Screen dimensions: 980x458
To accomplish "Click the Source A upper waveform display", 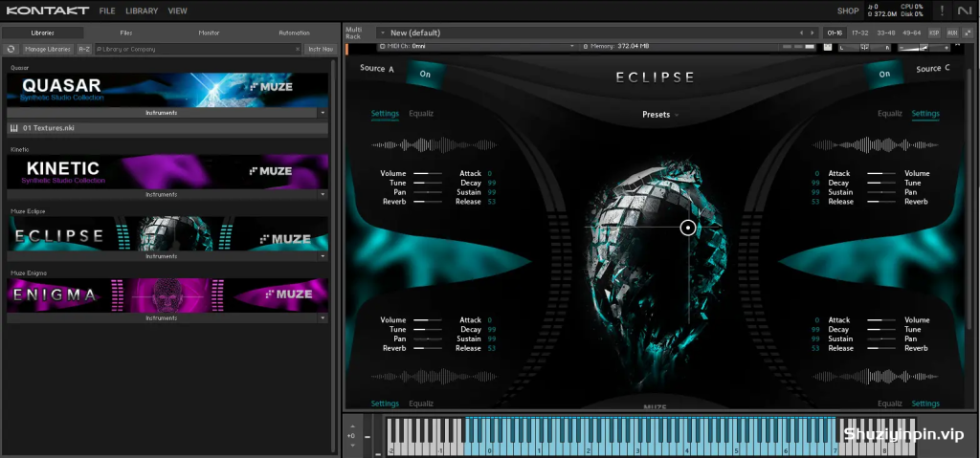I will [434, 145].
